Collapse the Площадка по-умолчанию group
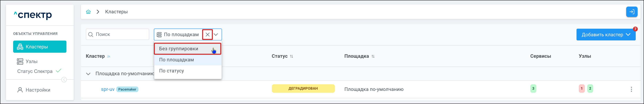 click(x=88, y=74)
